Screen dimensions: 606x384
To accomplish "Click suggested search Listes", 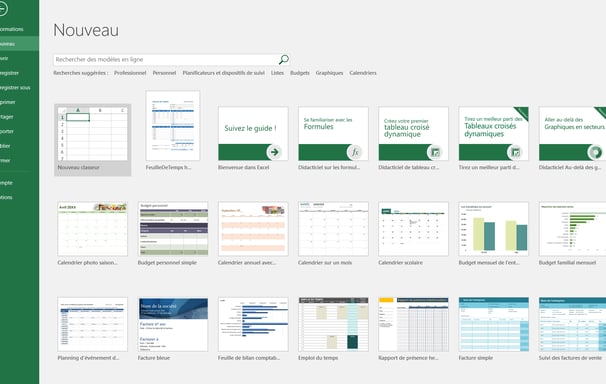I will 277,73.
